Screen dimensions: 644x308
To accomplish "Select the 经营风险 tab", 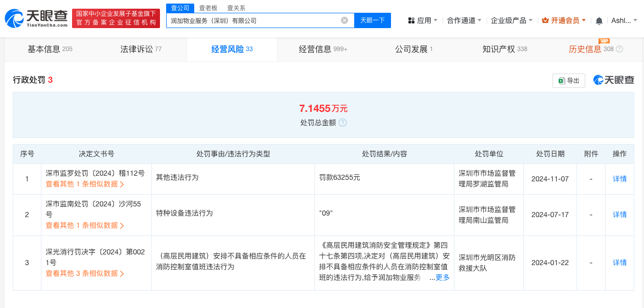I will [232, 49].
